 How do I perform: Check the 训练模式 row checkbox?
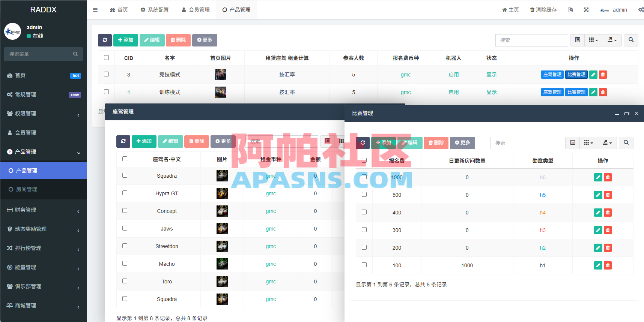click(107, 92)
